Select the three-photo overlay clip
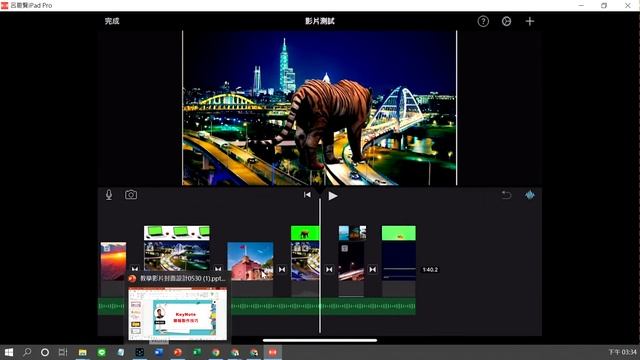 [352, 233]
